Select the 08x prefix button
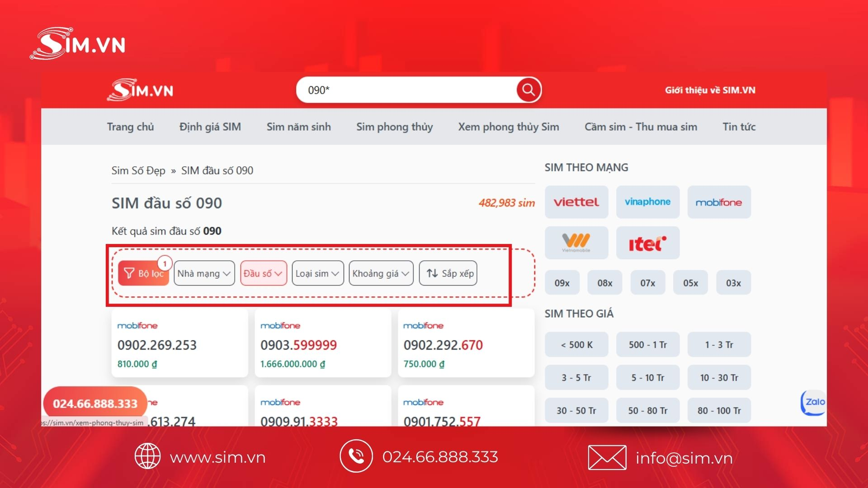 click(x=605, y=283)
